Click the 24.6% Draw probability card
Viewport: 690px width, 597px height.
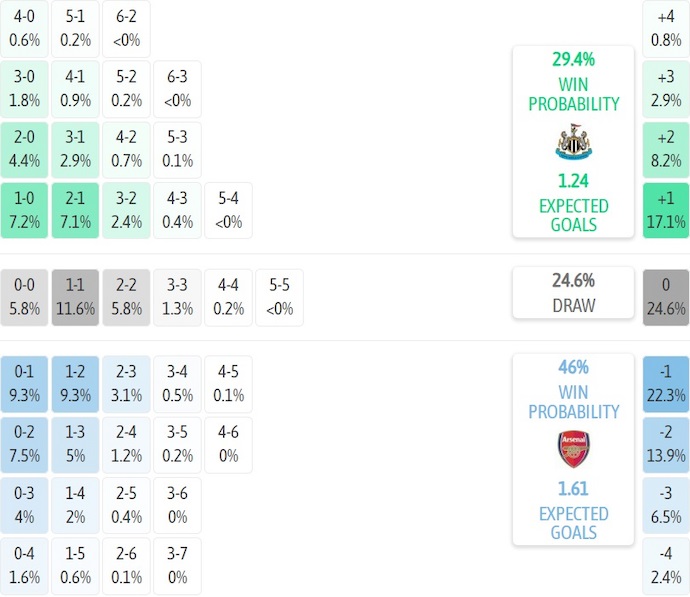click(x=573, y=293)
